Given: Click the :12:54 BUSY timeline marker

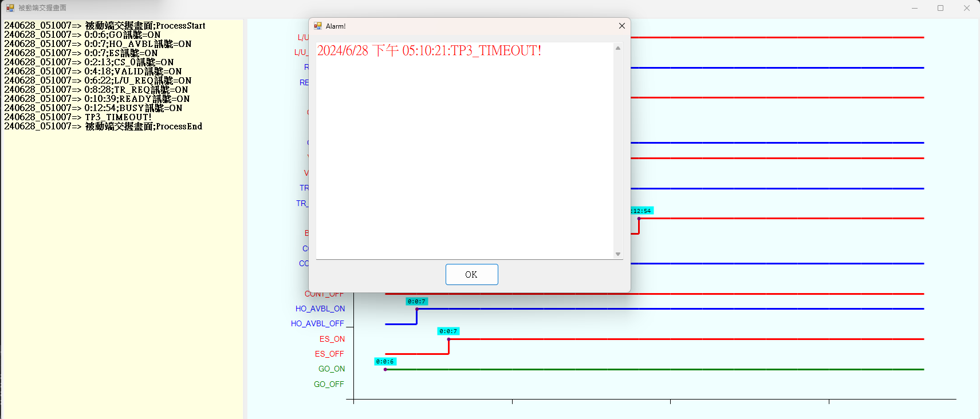Looking at the screenshot, I should [x=642, y=211].
